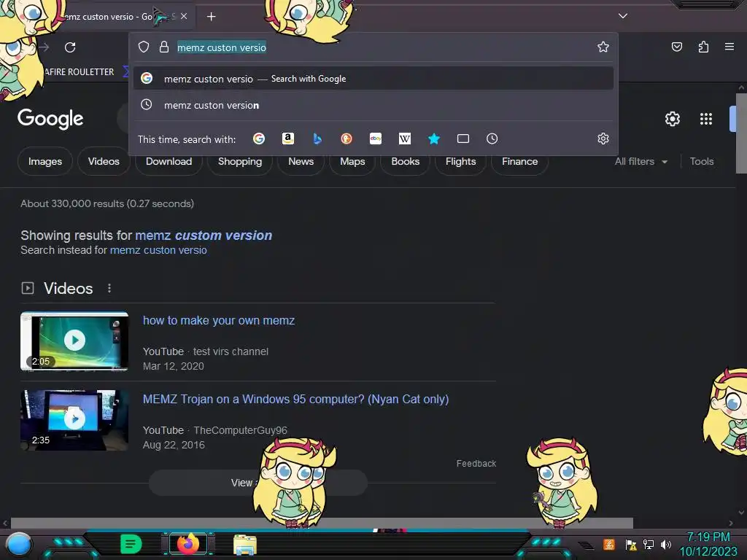Open the tracking protection shield icon
The image size is (747, 560).
[x=144, y=47]
